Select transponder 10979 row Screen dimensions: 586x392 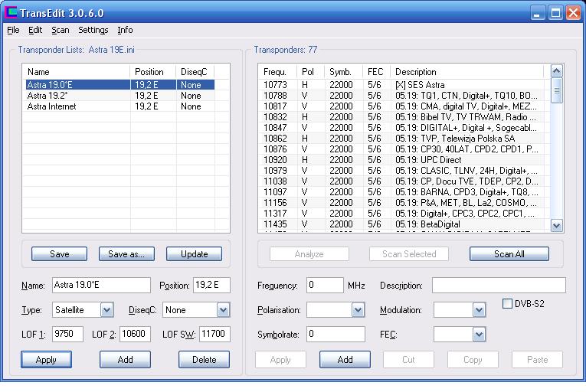[403, 171]
